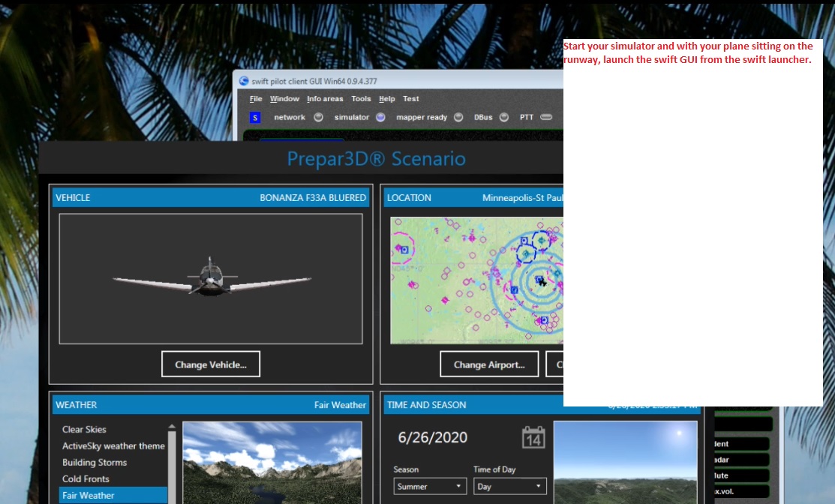Image resolution: width=835 pixels, height=504 pixels.
Task: Select Cold Fronts weather theme
Action: pyautogui.click(x=86, y=479)
